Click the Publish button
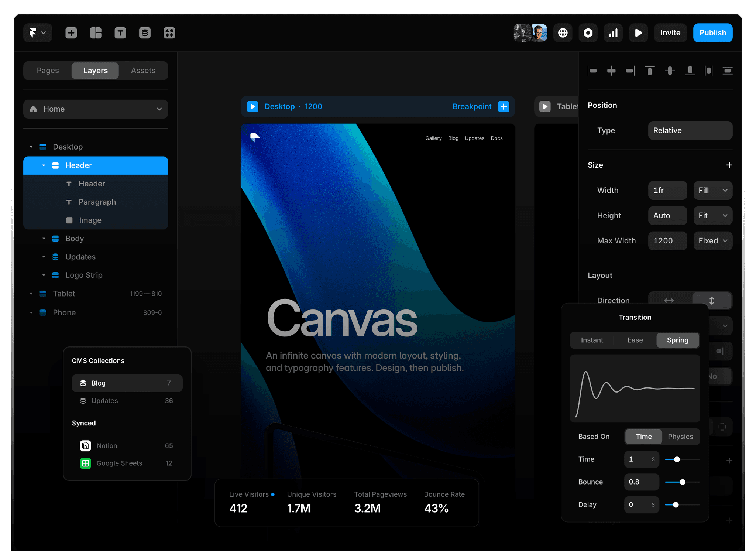 (x=712, y=33)
